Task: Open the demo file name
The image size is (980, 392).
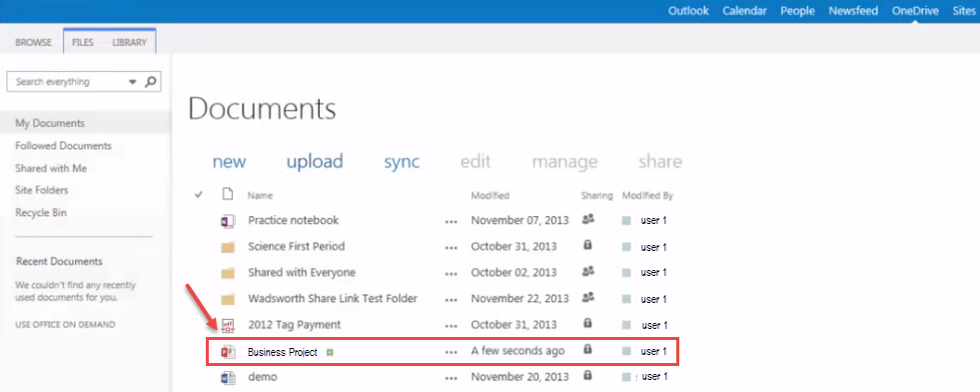Action: tap(263, 377)
